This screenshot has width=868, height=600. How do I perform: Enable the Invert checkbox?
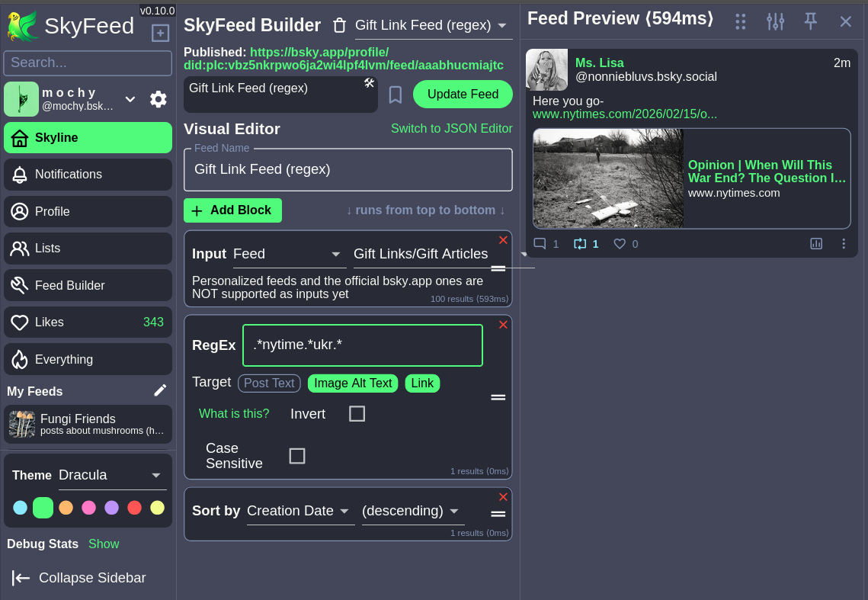point(357,414)
